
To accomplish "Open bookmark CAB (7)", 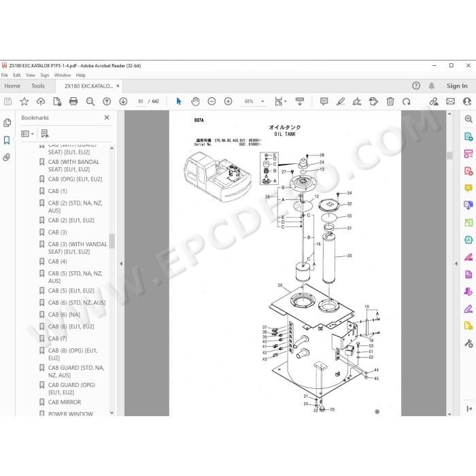I will (x=57, y=339).
